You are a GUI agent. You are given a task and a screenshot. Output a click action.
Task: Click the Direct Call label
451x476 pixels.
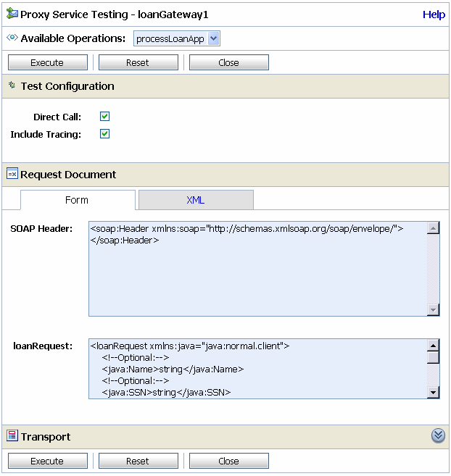point(57,117)
